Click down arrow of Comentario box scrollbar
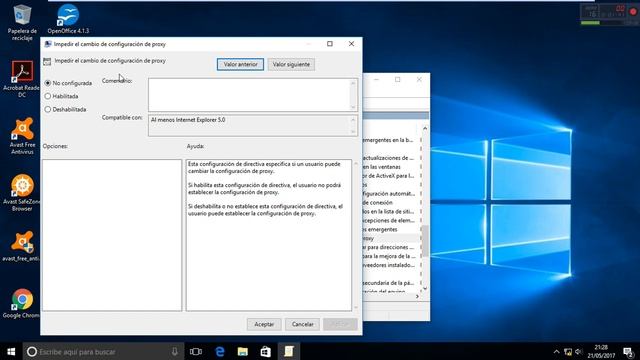Screen dimensions: 640x360 pos(353,107)
